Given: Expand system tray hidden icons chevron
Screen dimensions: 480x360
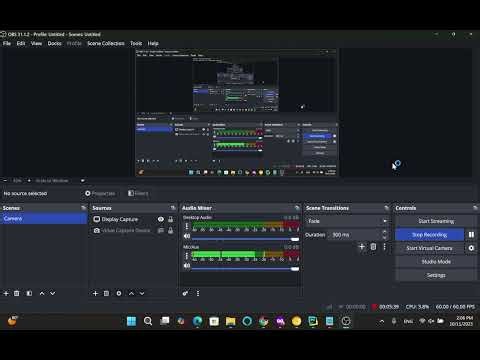Looking at the screenshot, I should (382, 321).
